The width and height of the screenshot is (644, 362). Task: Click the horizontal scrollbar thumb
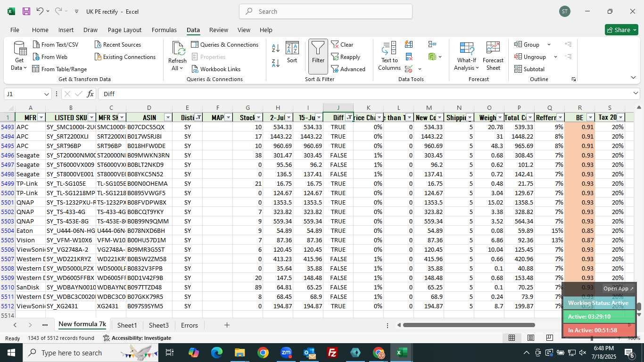[x=469, y=325]
